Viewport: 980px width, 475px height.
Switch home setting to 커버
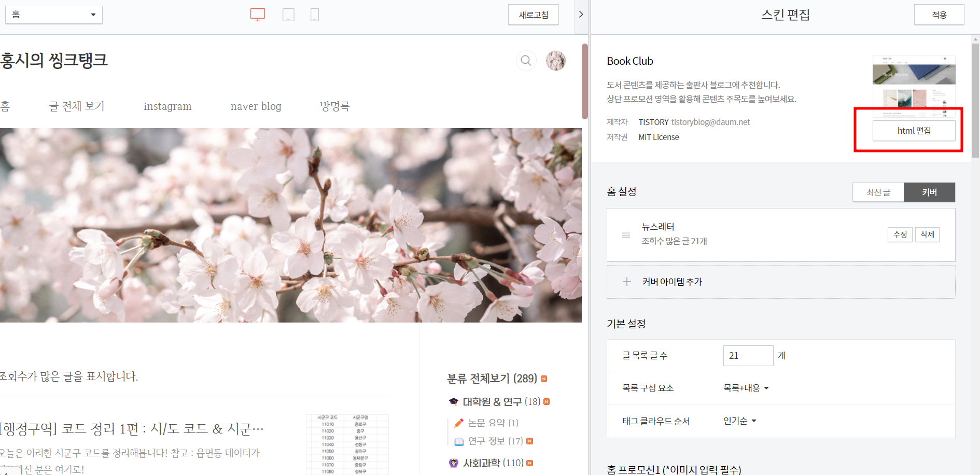tap(929, 192)
